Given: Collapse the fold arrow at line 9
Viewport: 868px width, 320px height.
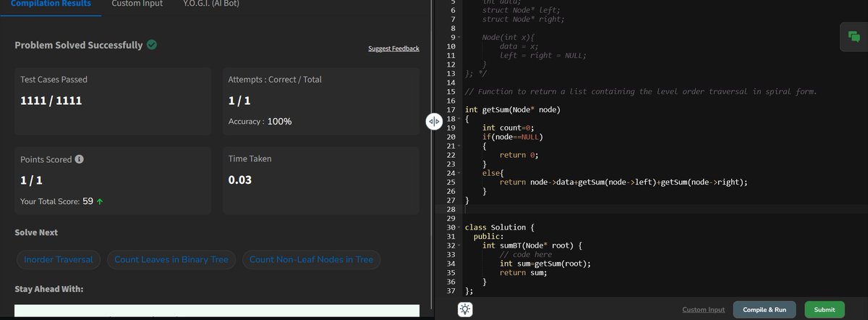Looking at the screenshot, I should click(x=459, y=37).
